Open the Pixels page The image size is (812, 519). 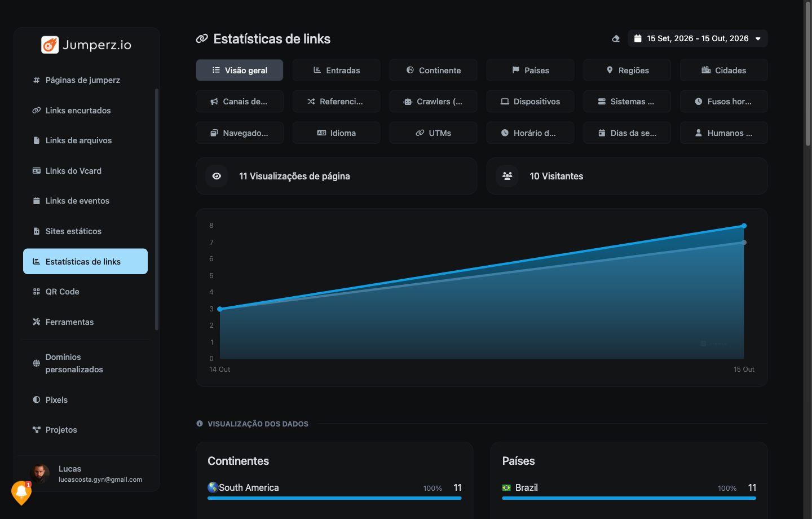pyautogui.click(x=85, y=400)
